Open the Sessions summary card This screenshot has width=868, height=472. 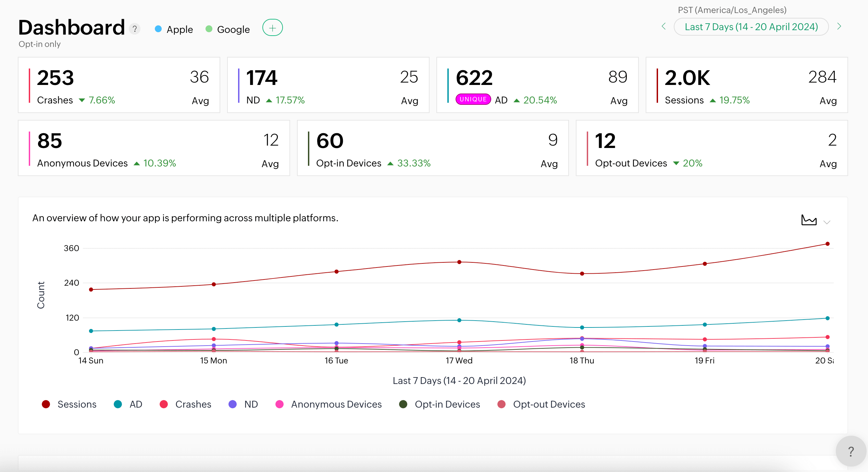click(x=746, y=85)
